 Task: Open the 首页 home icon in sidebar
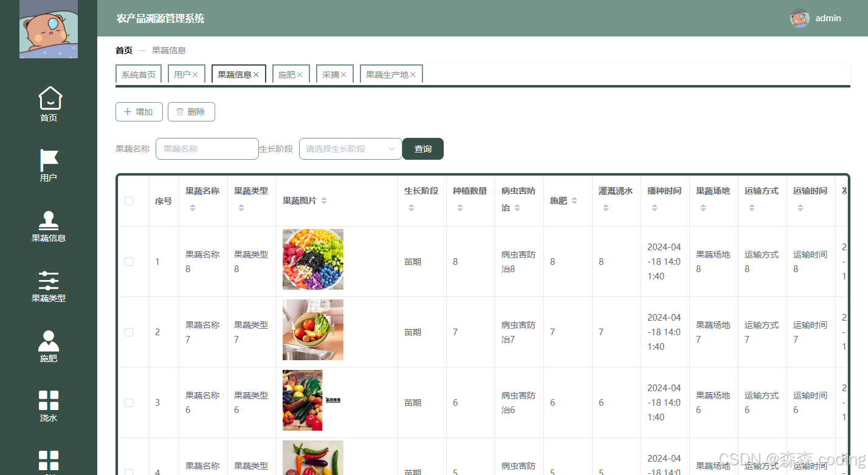click(50, 98)
